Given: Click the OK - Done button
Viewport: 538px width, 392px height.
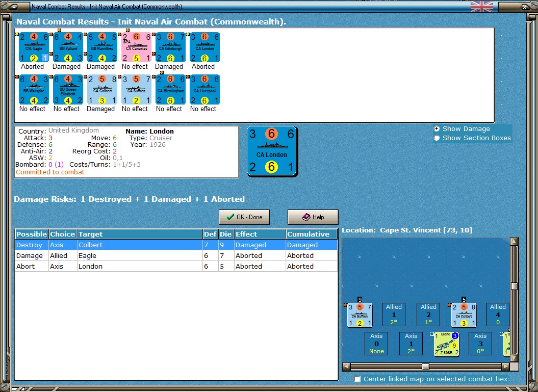Looking at the screenshot, I should coord(244,217).
